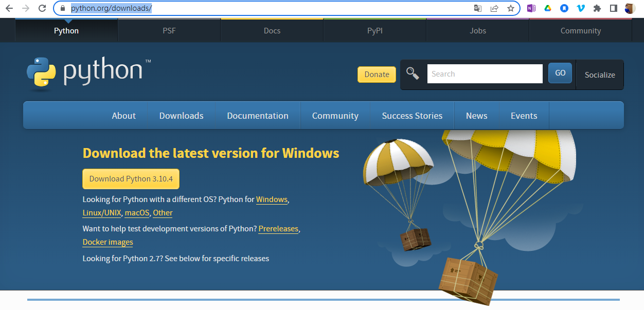Screen dimensions: 644x310
Task: Follow the Other platforms link
Action: click(163, 213)
